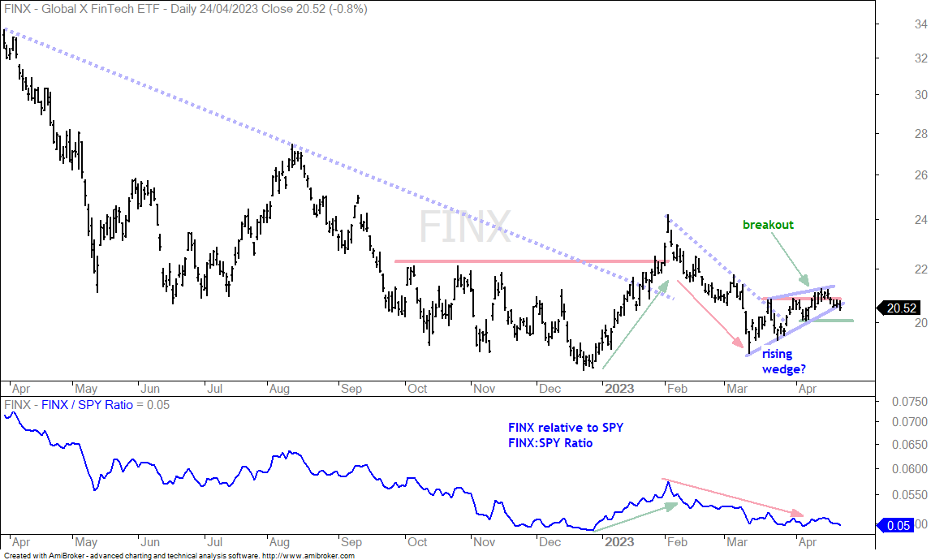Image resolution: width=931 pixels, height=560 pixels.
Task: Click the 'FINX relative to SPY' label
Action: (566, 428)
